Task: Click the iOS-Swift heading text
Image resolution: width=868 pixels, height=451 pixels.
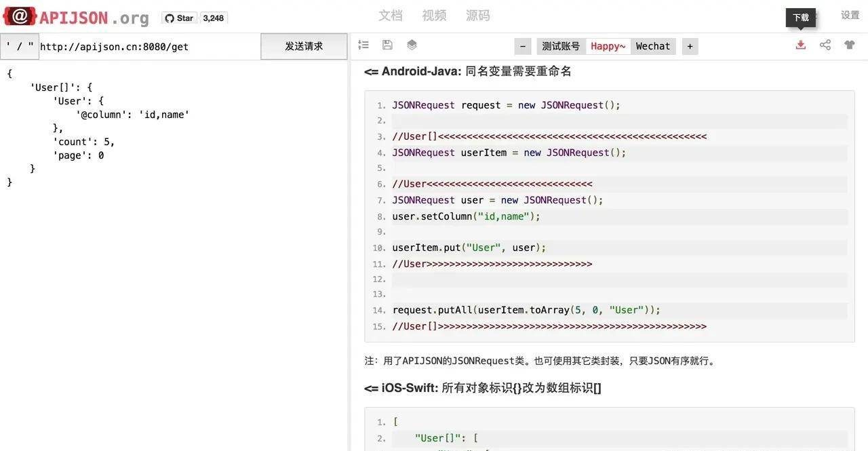Action: click(x=483, y=388)
